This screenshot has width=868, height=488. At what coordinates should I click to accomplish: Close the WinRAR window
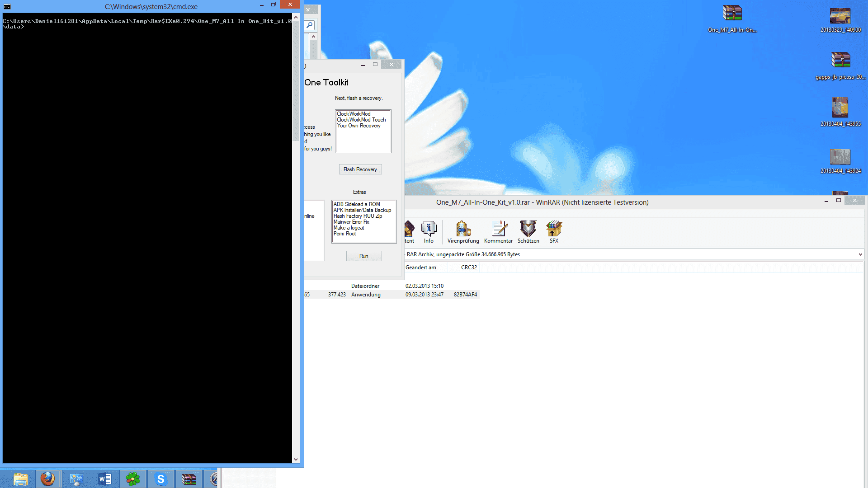(x=854, y=200)
